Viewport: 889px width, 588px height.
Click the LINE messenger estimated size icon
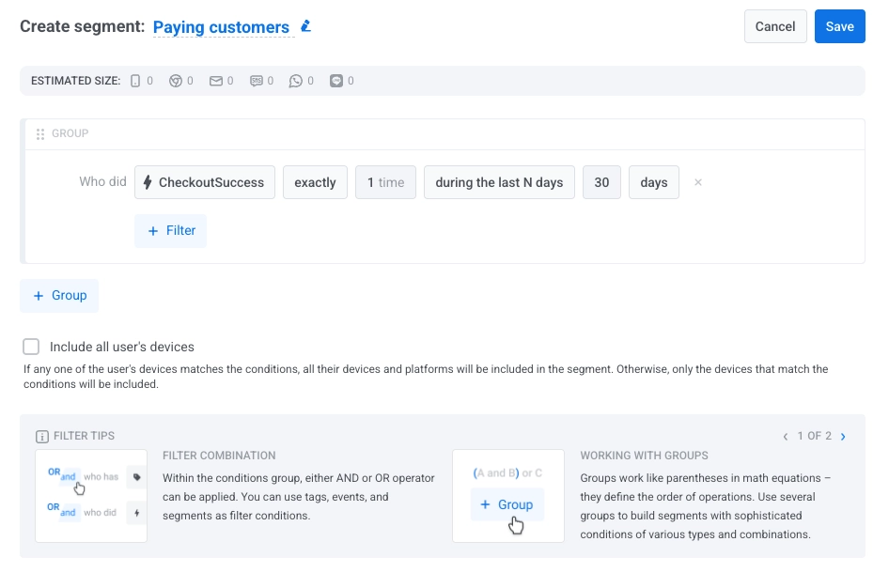(337, 81)
